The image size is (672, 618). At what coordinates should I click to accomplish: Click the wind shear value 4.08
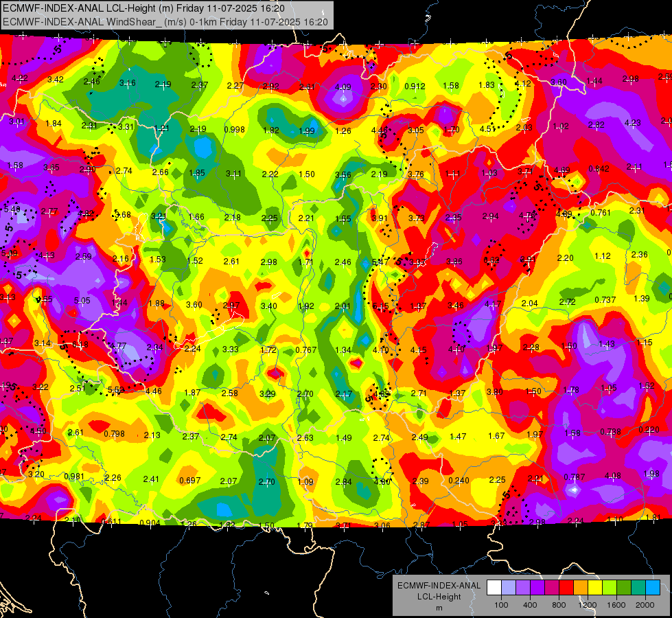pyautogui.click(x=612, y=476)
